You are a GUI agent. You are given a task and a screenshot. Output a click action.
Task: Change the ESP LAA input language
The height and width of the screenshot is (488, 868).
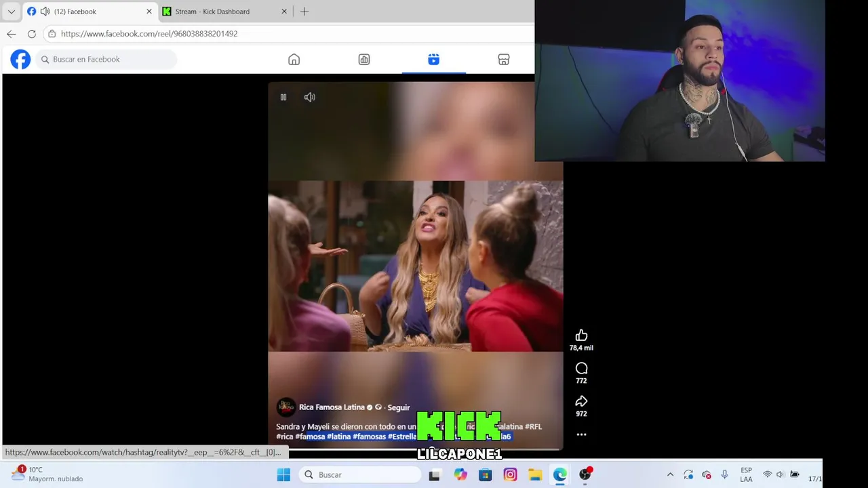(746, 474)
